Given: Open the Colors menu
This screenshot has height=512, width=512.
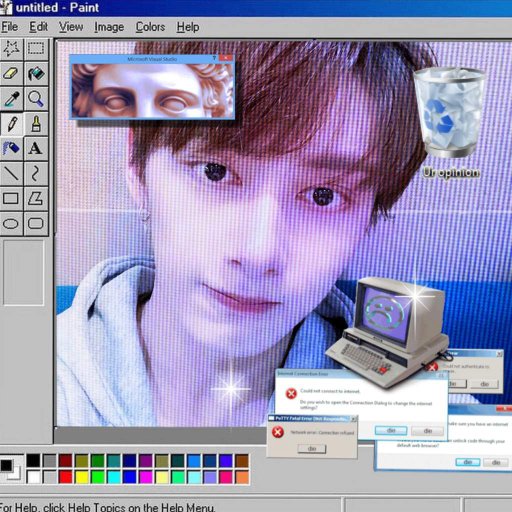Looking at the screenshot, I should pos(150,27).
